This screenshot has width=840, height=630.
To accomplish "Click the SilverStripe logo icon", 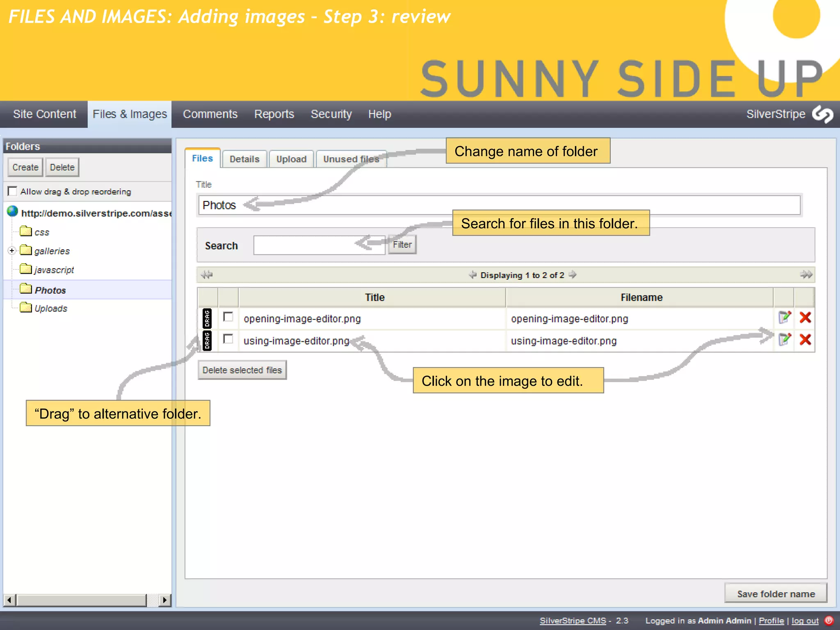I will coord(822,114).
